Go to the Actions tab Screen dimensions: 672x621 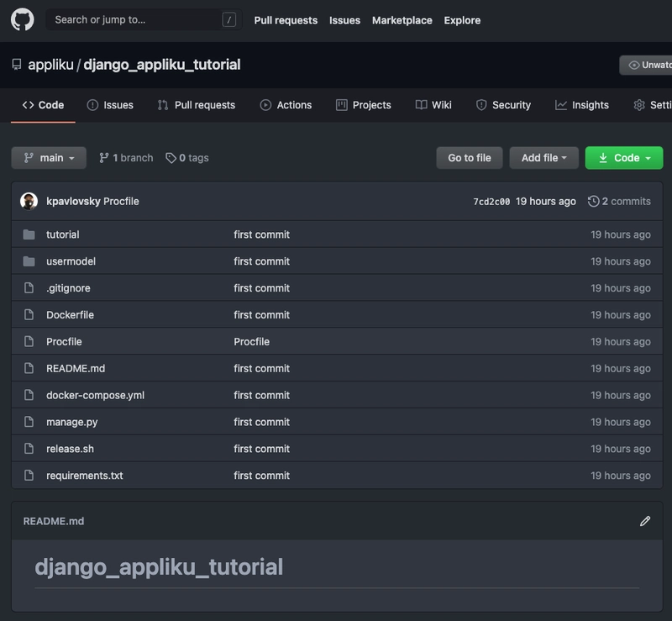click(x=286, y=105)
